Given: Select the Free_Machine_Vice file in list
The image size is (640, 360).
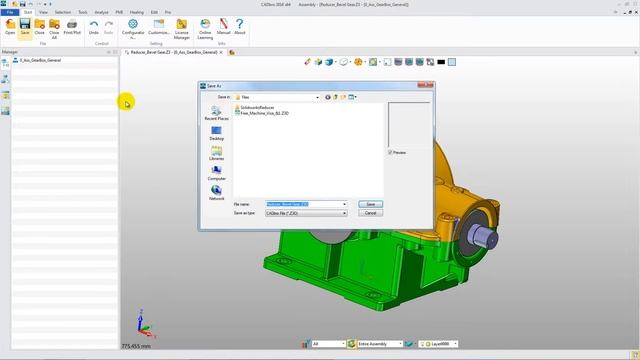Looking at the screenshot, I should tap(262, 113).
